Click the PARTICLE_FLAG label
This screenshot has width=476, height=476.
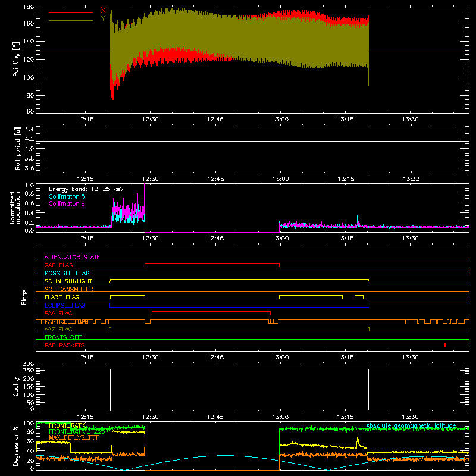(67, 321)
